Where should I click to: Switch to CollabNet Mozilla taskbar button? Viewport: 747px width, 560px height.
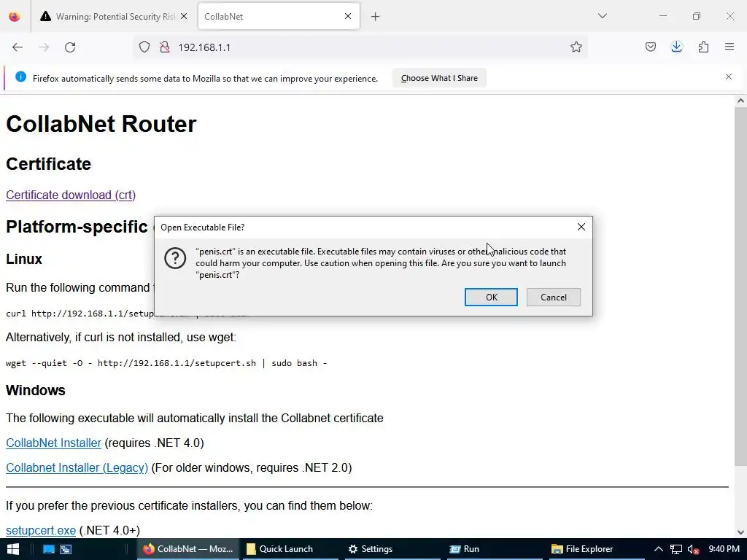187,549
